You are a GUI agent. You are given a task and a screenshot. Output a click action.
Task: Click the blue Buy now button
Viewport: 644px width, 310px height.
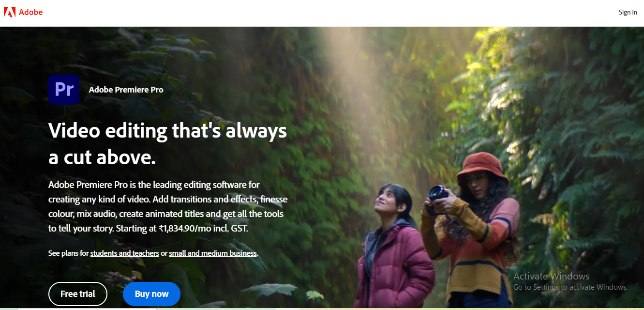pyautogui.click(x=151, y=294)
